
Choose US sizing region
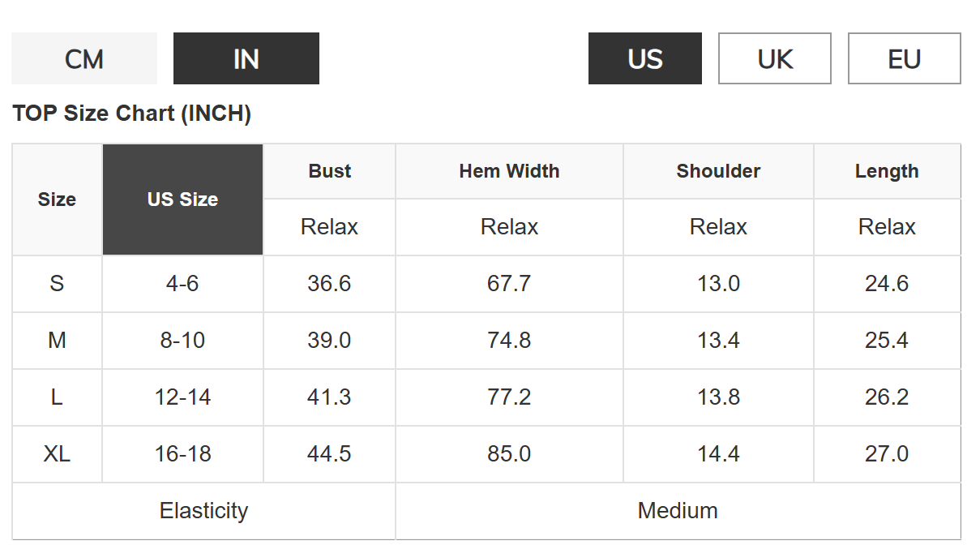(645, 58)
